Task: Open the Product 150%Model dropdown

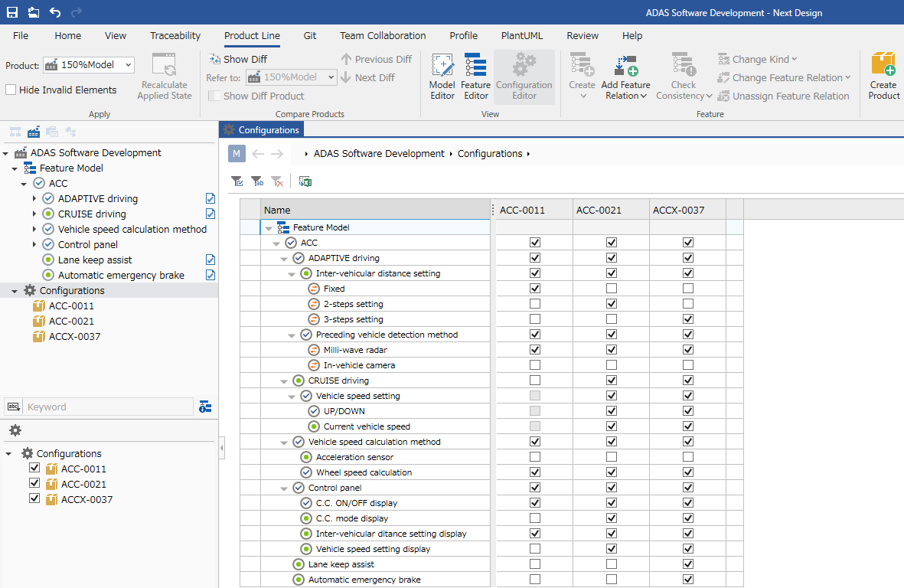Action: (128, 64)
